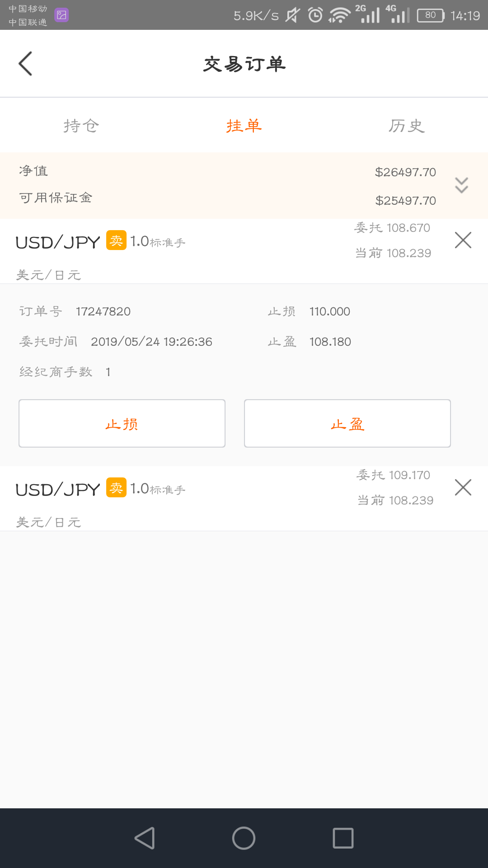Click the 止损 button
Viewport: 488px width, 868px height.
point(122,424)
